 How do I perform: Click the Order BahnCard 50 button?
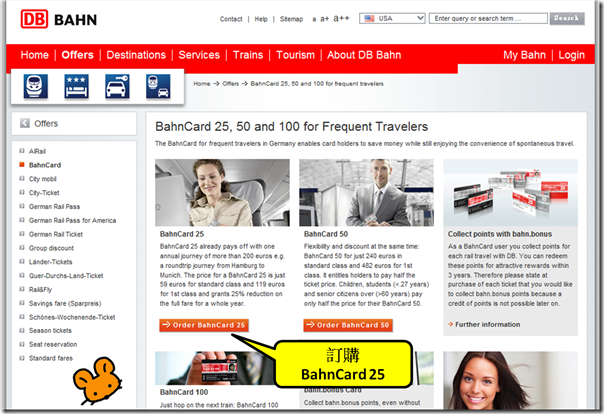(348, 325)
